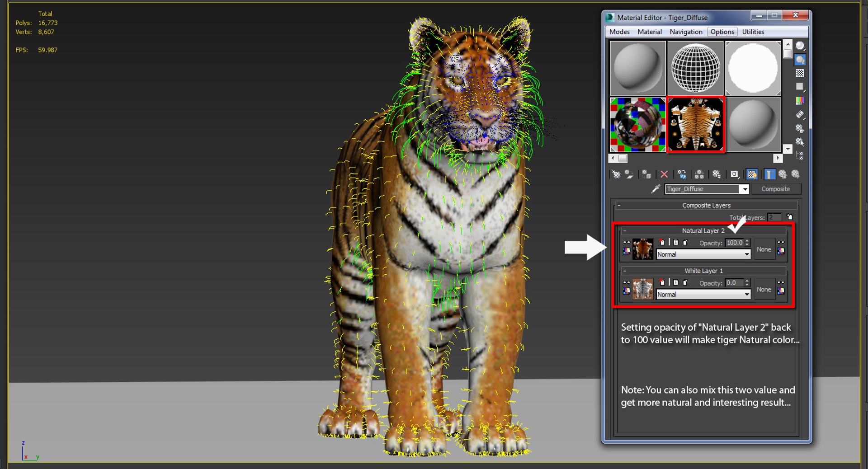Click the Background toggle icon on side toolbar

click(800, 73)
